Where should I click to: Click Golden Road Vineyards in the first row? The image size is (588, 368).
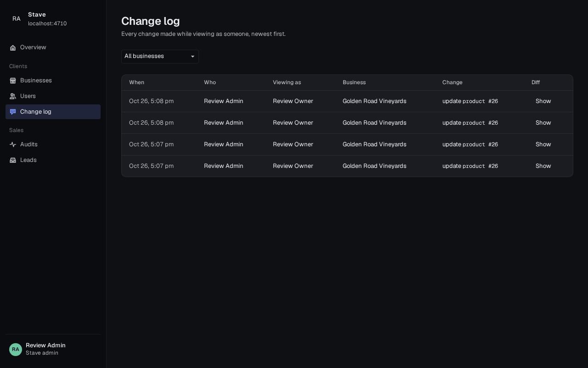[x=374, y=101]
